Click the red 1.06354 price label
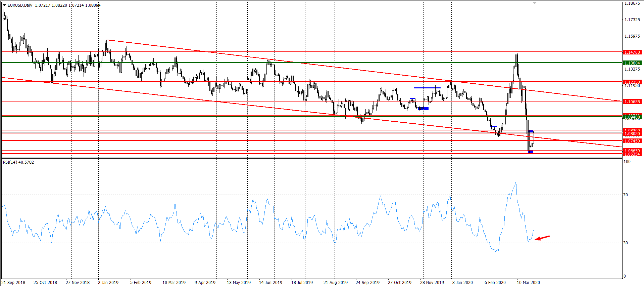644x286 pixels. coord(632,154)
